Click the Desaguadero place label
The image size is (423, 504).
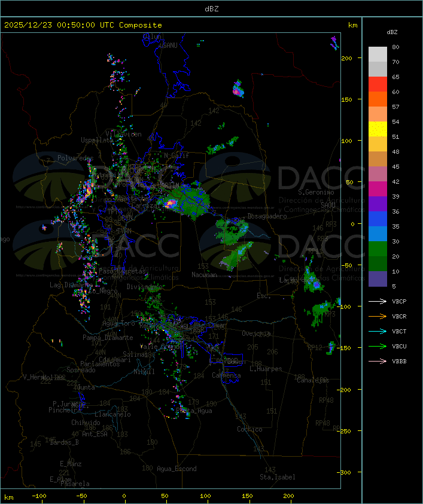tap(267, 216)
